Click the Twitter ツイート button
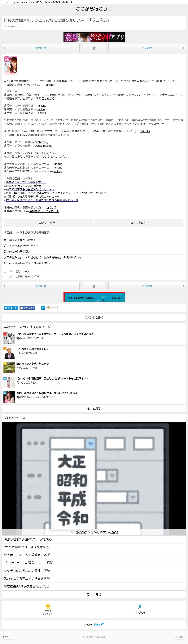188x644 pixels. (x=11, y=308)
